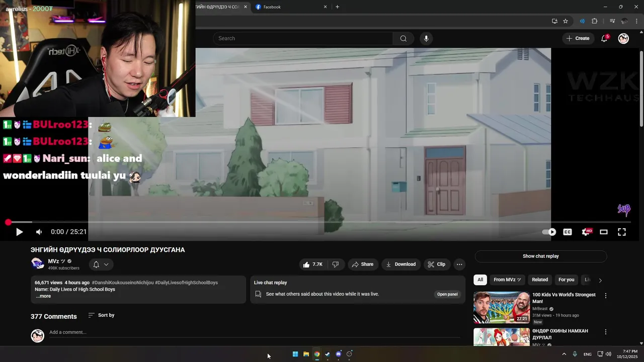Download the video

400,264
